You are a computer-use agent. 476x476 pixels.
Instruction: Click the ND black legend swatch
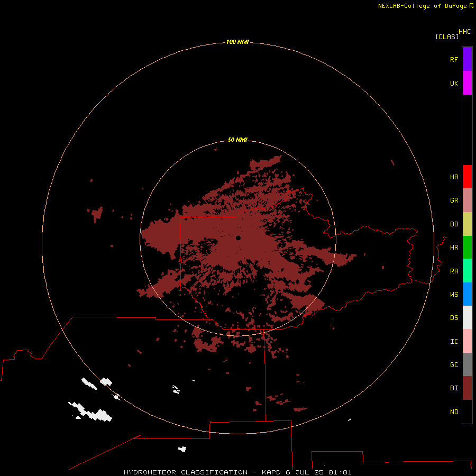[x=467, y=411]
